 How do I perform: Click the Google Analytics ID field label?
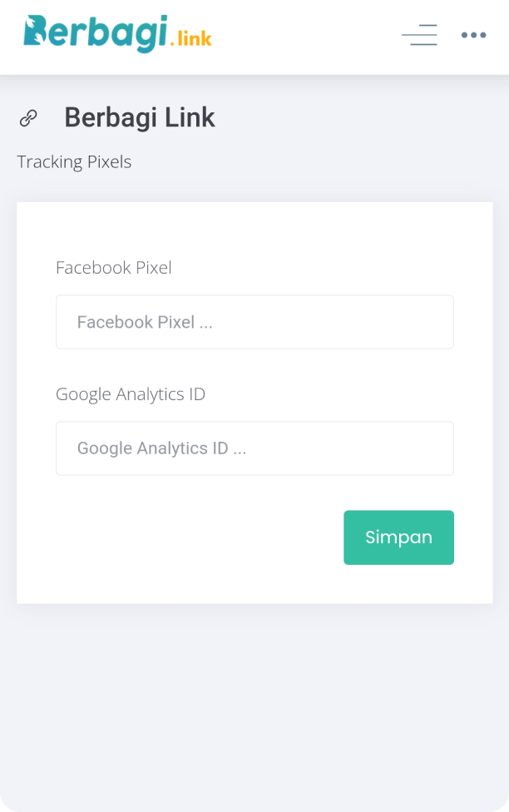tap(131, 394)
